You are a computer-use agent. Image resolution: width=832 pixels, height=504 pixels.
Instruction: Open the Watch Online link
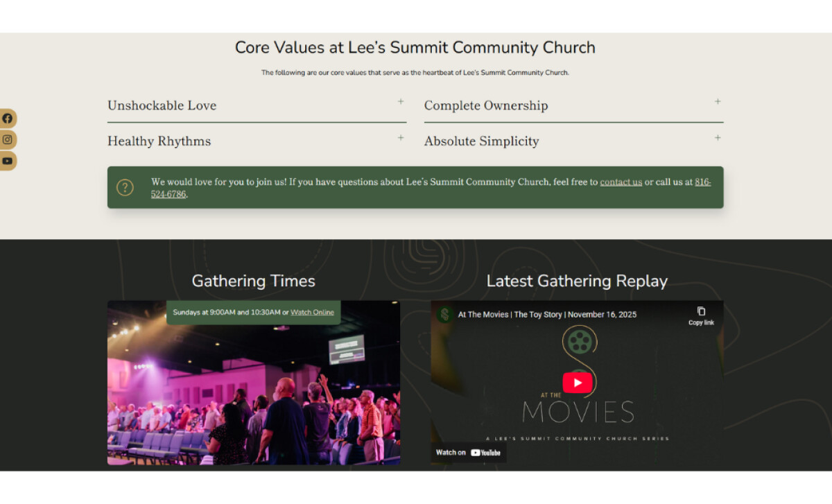pos(312,313)
